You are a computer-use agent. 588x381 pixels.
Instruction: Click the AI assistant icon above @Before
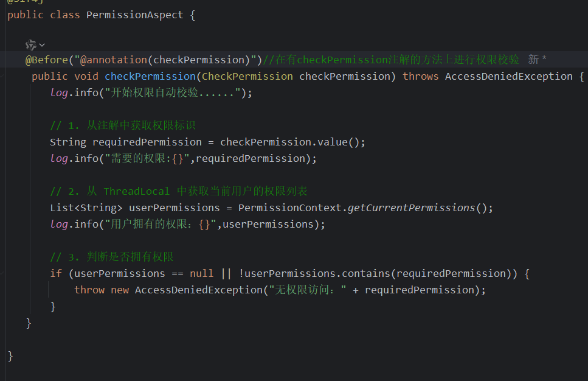point(30,44)
